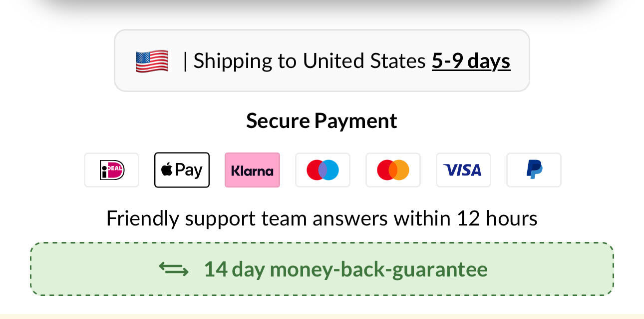The width and height of the screenshot is (644, 319).
Task: Open the underlined 5-9 days link
Action: [x=471, y=61]
